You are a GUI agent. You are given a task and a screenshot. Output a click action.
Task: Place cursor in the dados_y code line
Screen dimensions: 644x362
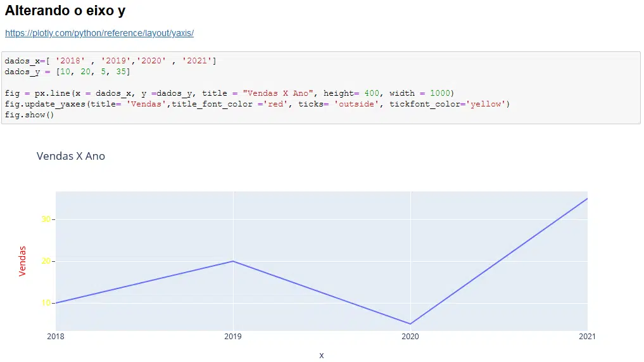click(x=67, y=72)
